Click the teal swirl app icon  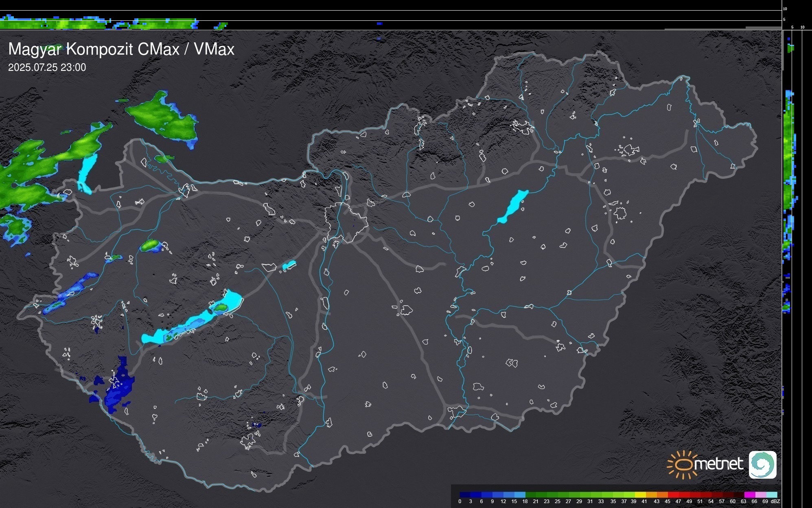(x=762, y=464)
